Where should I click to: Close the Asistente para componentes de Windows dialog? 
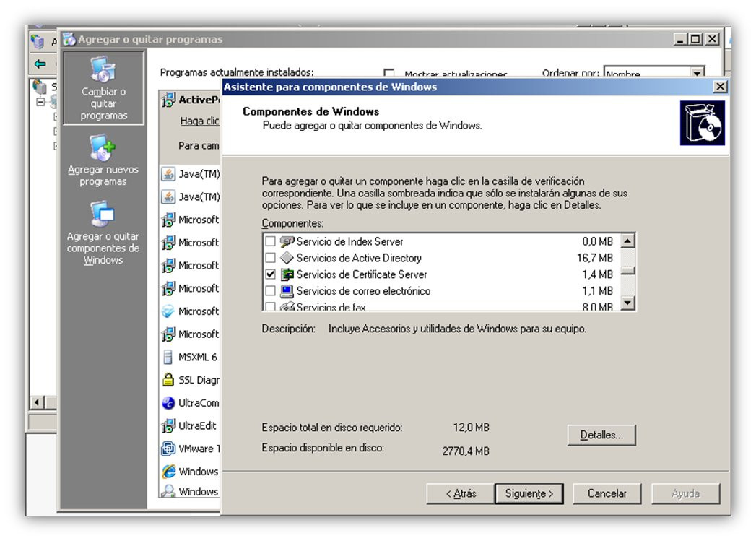(x=720, y=87)
